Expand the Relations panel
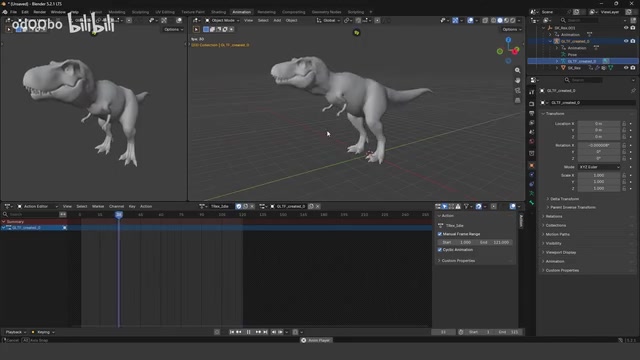 (x=553, y=216)
